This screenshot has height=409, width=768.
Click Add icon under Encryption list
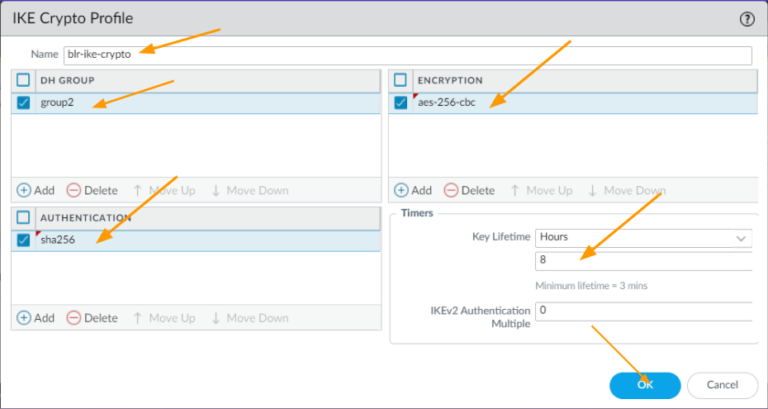[401, 190]
